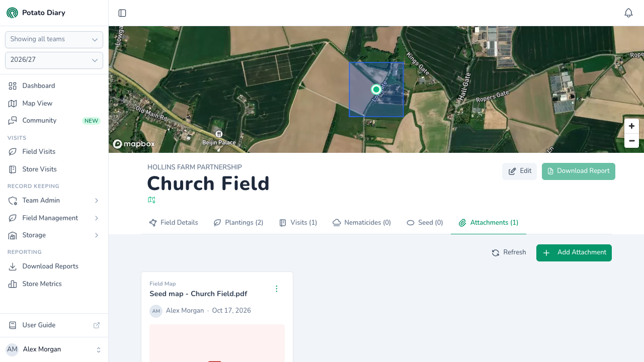Open Community page

54,121
